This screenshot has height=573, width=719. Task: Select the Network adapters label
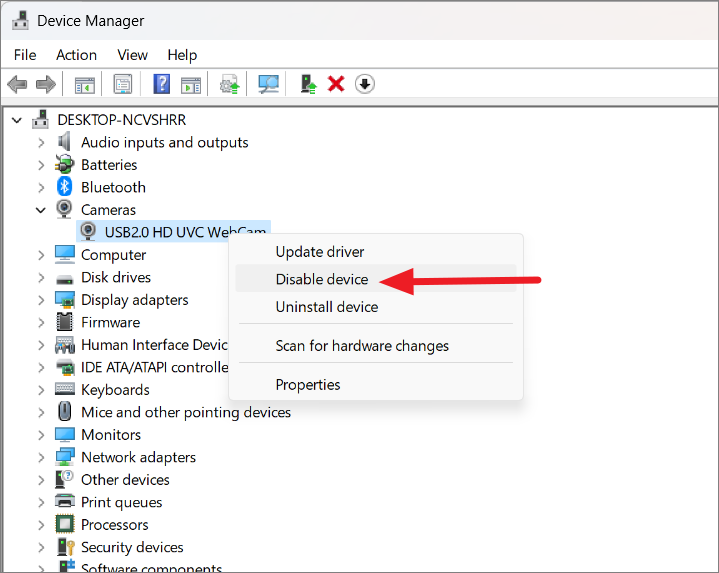pos(138,457)
